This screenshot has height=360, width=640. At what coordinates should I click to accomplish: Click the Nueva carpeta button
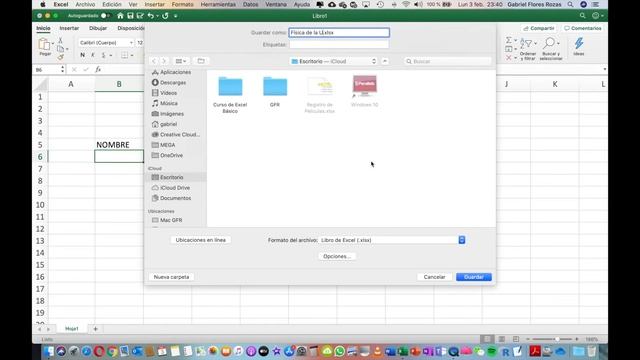[x=171, y=277]
